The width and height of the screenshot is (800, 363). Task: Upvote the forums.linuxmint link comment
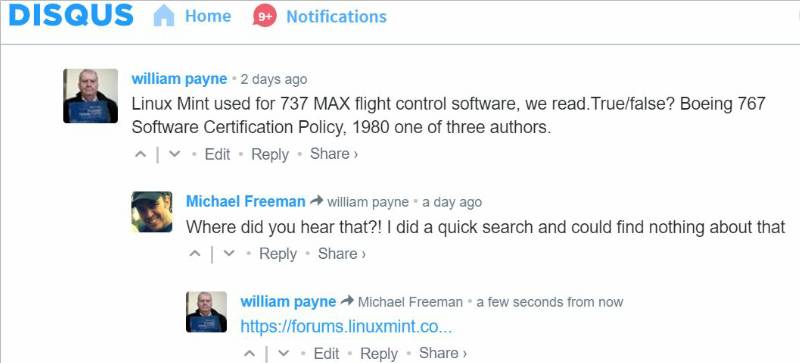click(x=249, y=353)
